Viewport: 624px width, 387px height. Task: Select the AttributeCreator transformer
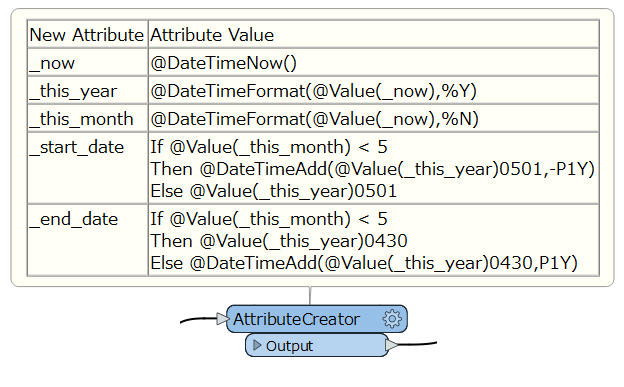(317, 319)
